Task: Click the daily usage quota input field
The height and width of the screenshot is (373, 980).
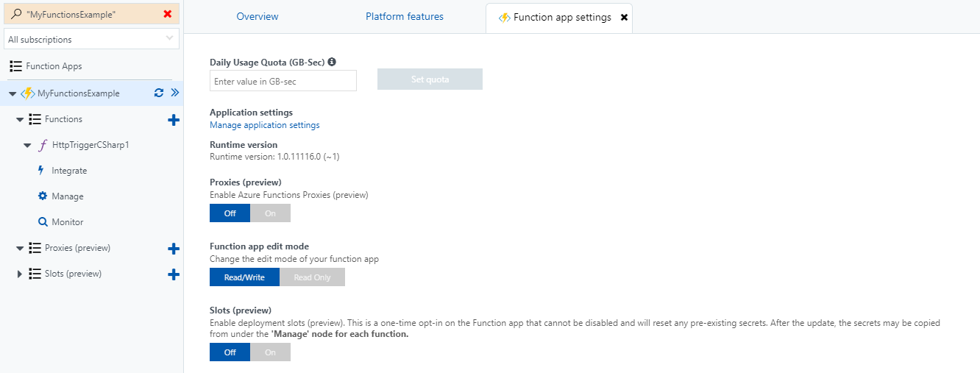Action: tap(283, 81)
